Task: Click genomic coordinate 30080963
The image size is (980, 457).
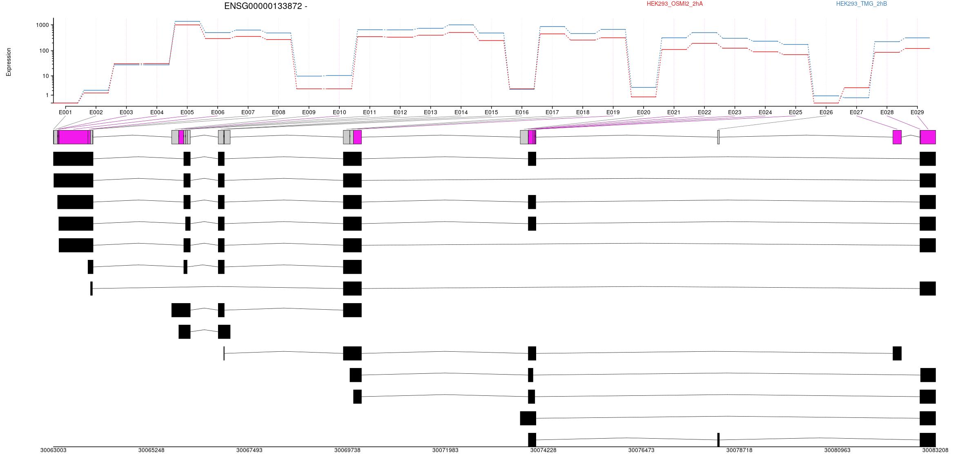Action: coord(837,450)
